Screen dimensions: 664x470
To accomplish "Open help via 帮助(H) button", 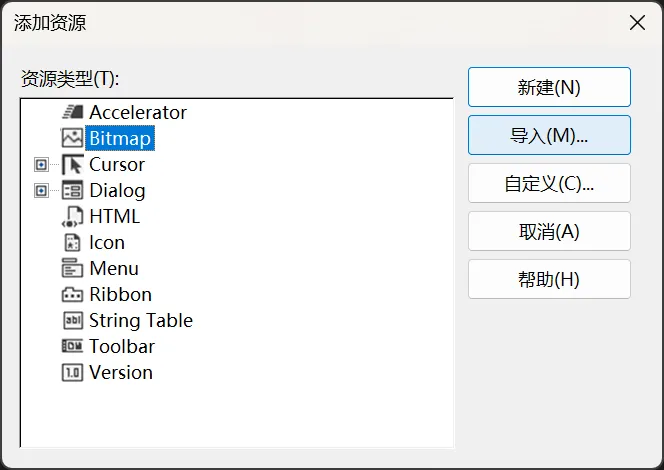I will click(x=549, y=279).
